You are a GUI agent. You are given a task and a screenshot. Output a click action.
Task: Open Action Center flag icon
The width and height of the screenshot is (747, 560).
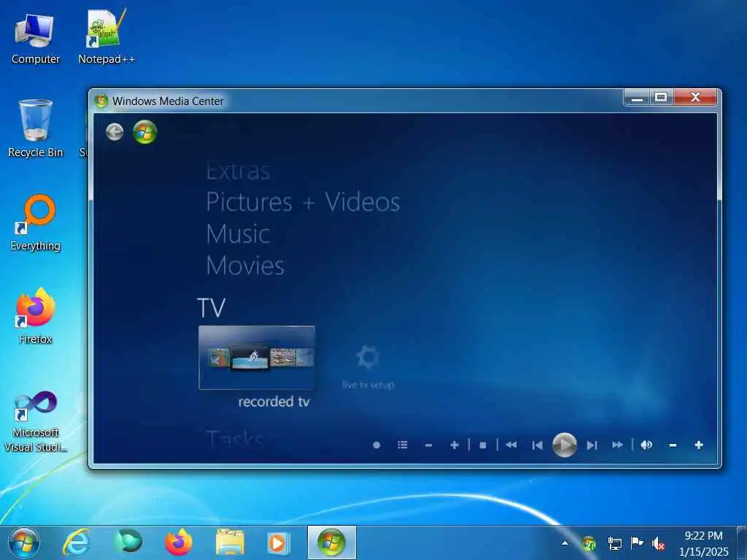click(x=636, y=542)
